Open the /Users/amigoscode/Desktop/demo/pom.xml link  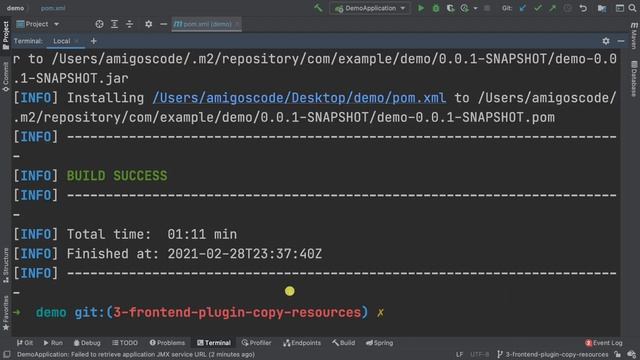(x=299, y=98)
